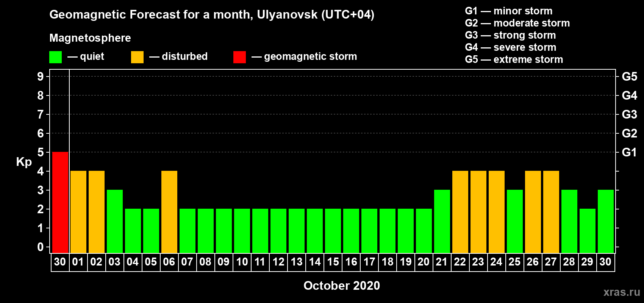Click the 'G2 — moderate storm' legend line
The width and height of the screenshot is (644, 303).
coord(517,23)
